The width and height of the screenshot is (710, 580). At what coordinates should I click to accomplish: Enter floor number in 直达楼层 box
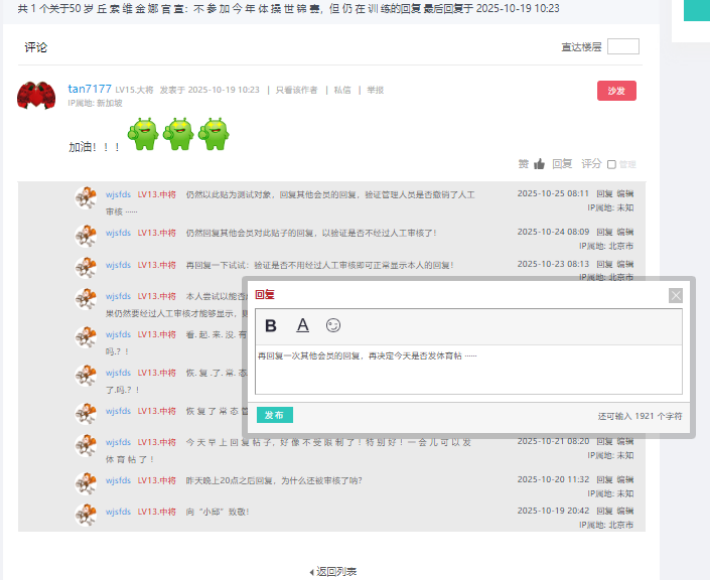point(623,47)
